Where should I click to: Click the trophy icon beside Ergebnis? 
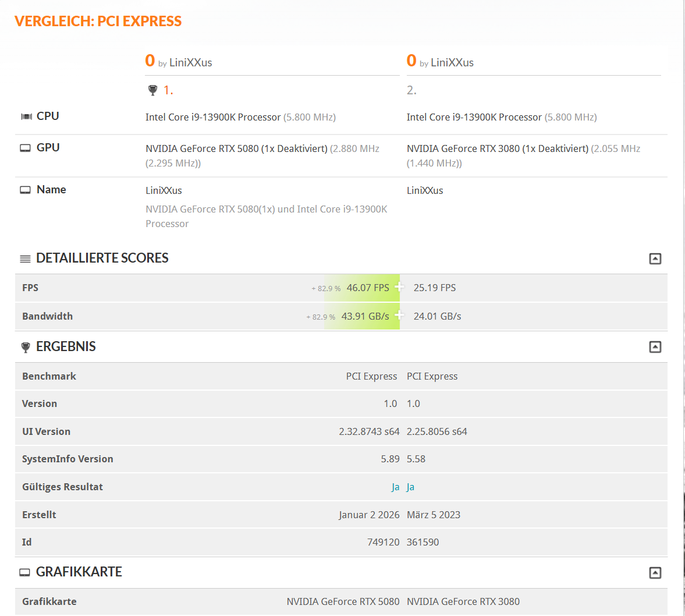point(26,348)
